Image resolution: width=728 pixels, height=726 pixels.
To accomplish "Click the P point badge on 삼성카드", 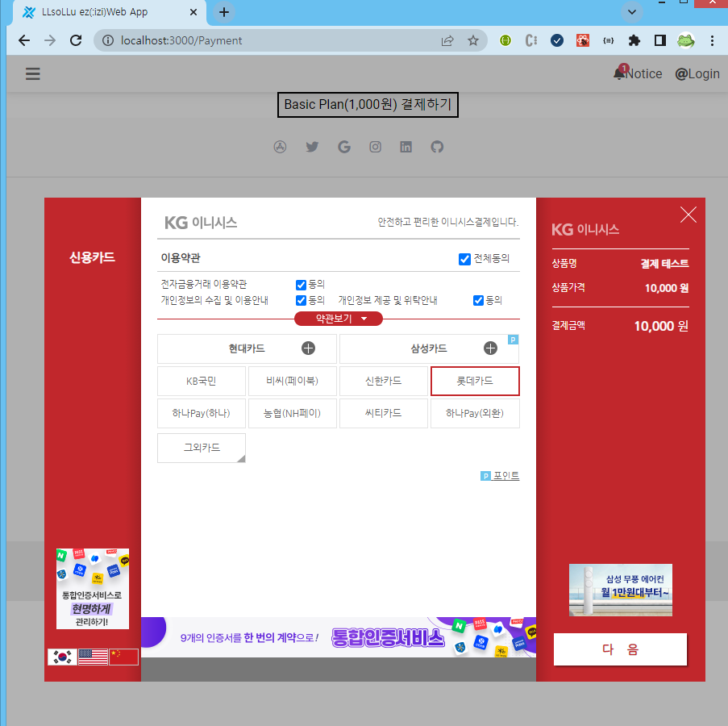I will [513, 340].
